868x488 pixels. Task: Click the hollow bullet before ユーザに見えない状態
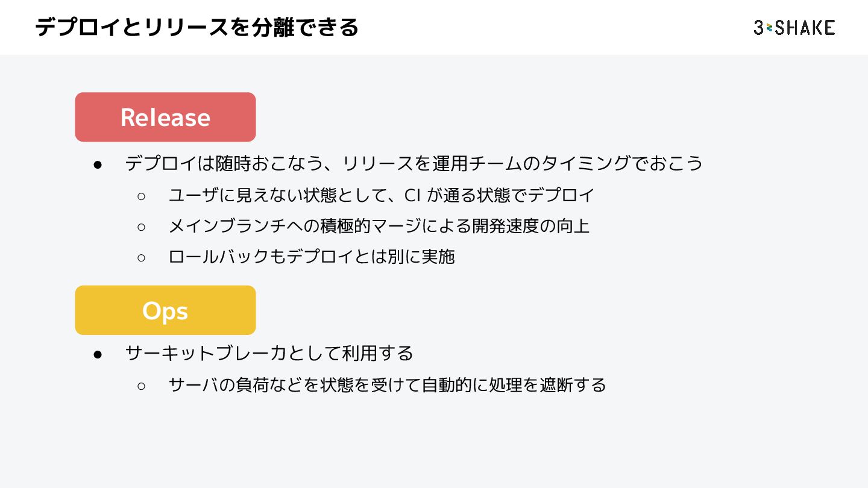pyautogui.click(x=141, y=196)
